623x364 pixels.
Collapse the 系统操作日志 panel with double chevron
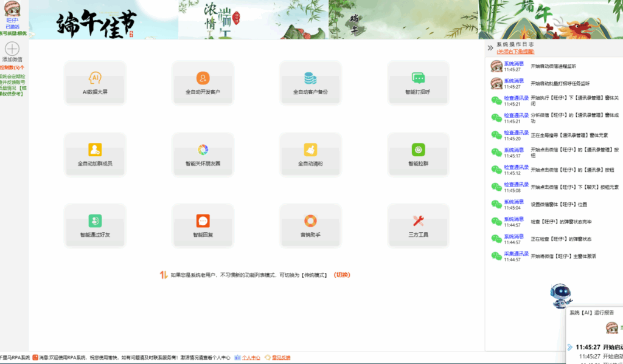(x=490, y=48)
